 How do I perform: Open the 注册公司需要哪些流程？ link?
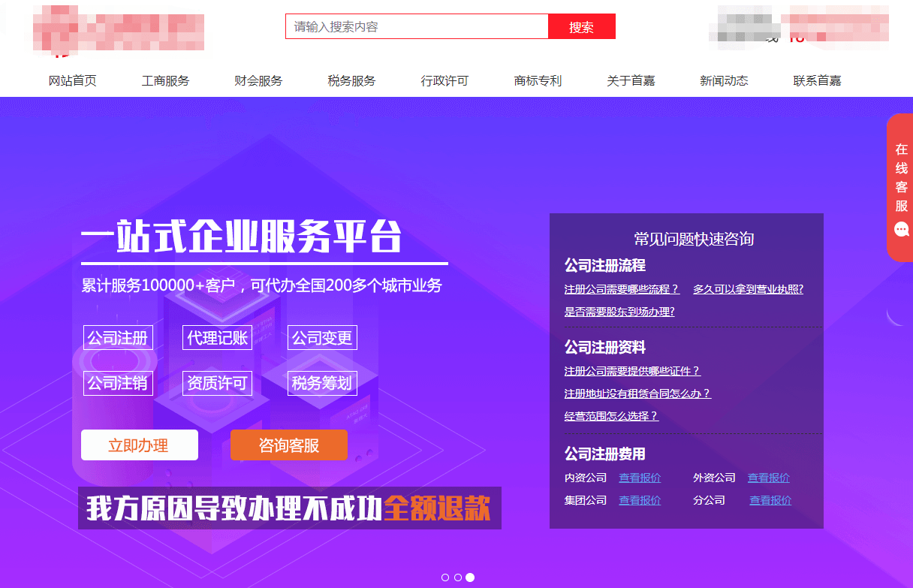(622, 289)
